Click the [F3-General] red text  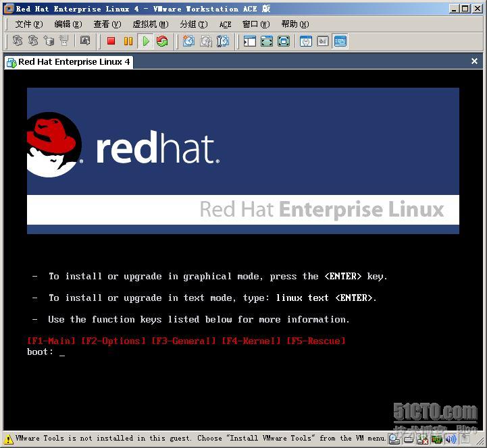pyautogui.click(x=183, y=341)
